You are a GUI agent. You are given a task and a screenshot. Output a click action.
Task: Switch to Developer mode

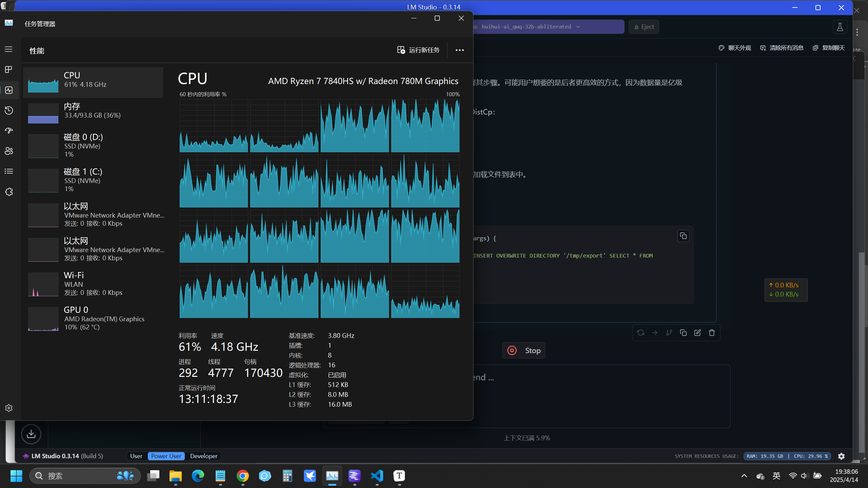click(203, 456)
